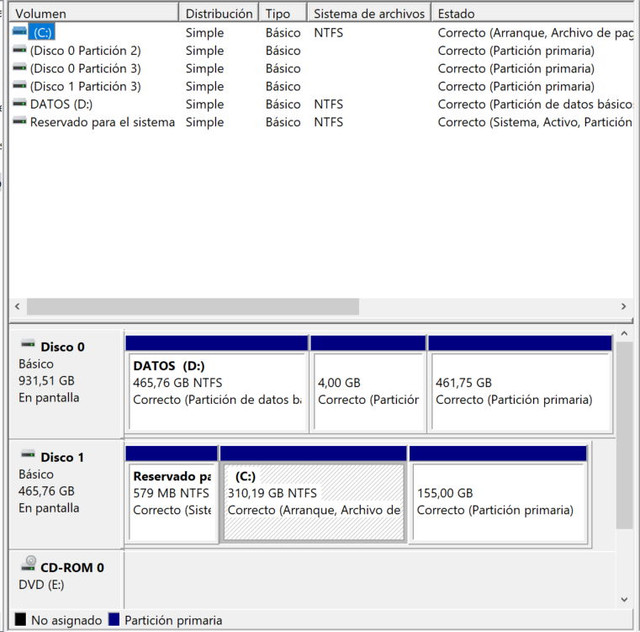Sort by the Volumen column header

pos(93,13)
